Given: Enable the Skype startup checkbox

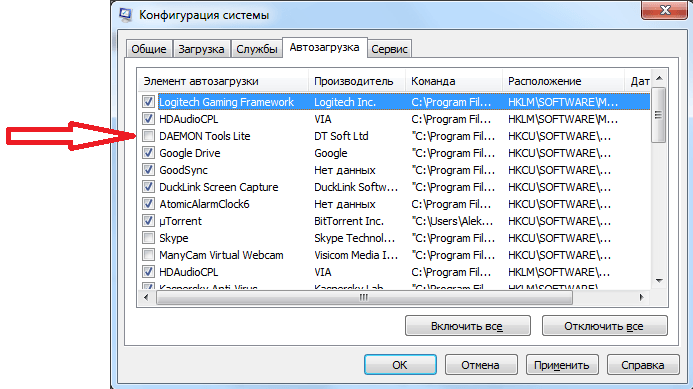Looking at the screenshot, I should (148, 238).
